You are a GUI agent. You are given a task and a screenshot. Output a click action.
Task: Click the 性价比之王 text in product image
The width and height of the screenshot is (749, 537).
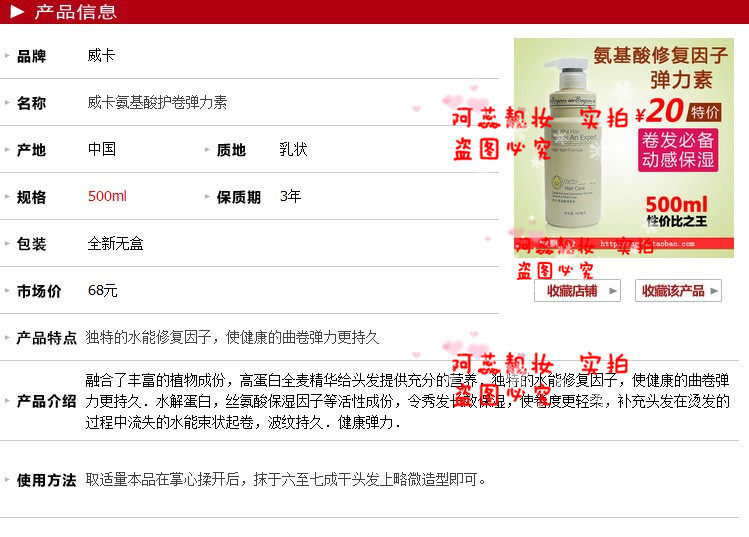(677, 221)
